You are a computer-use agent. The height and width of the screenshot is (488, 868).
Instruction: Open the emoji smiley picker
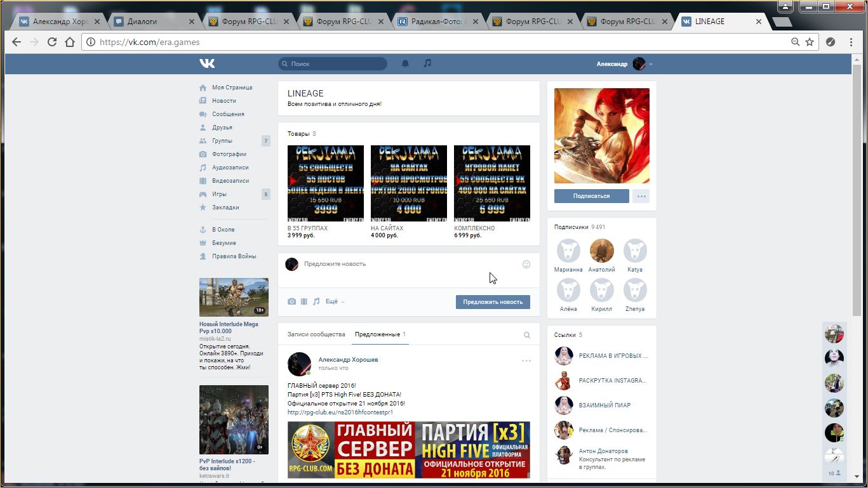click(x=526, y=264)
